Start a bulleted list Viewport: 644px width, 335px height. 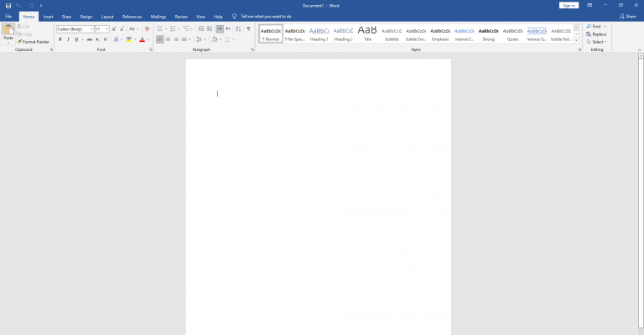[x=160, y=28]
